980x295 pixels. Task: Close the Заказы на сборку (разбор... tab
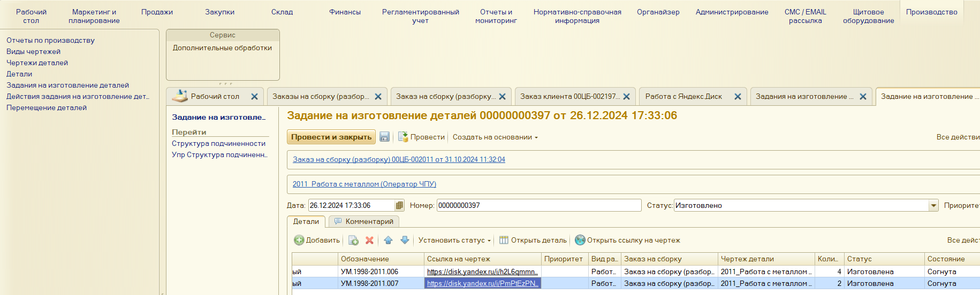tap(378, 97)
